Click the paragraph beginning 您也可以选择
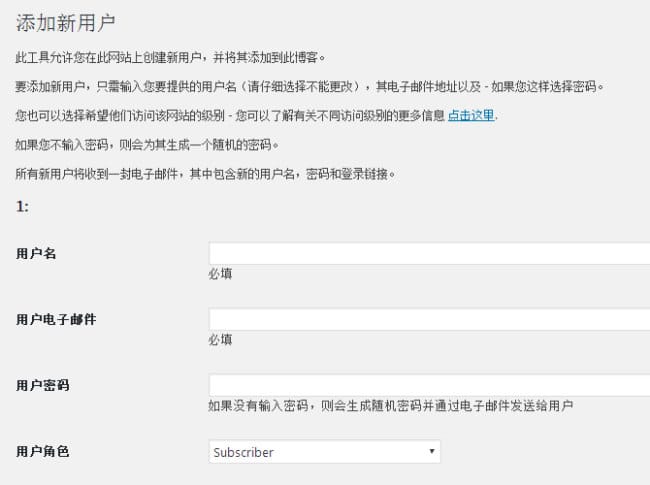650x485 pixels. [257, 115]
